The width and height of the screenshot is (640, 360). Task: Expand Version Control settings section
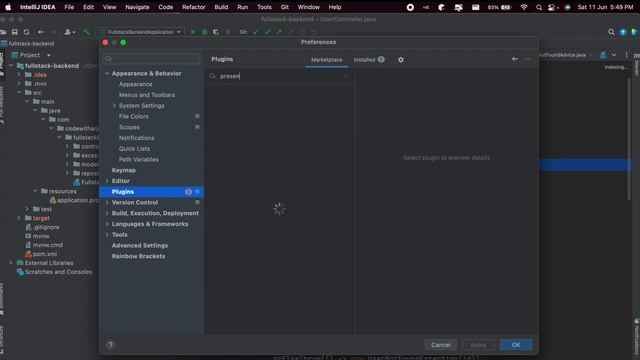(107, 202)
